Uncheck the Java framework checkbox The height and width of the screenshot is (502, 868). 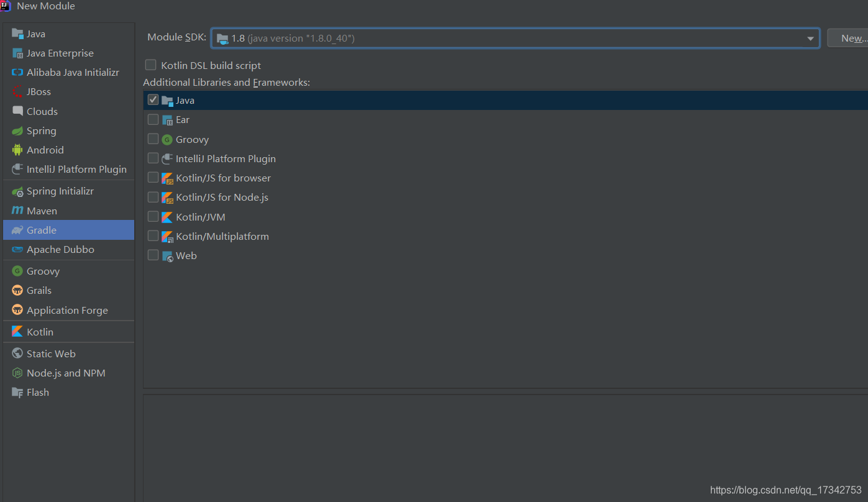pos(153,99)
